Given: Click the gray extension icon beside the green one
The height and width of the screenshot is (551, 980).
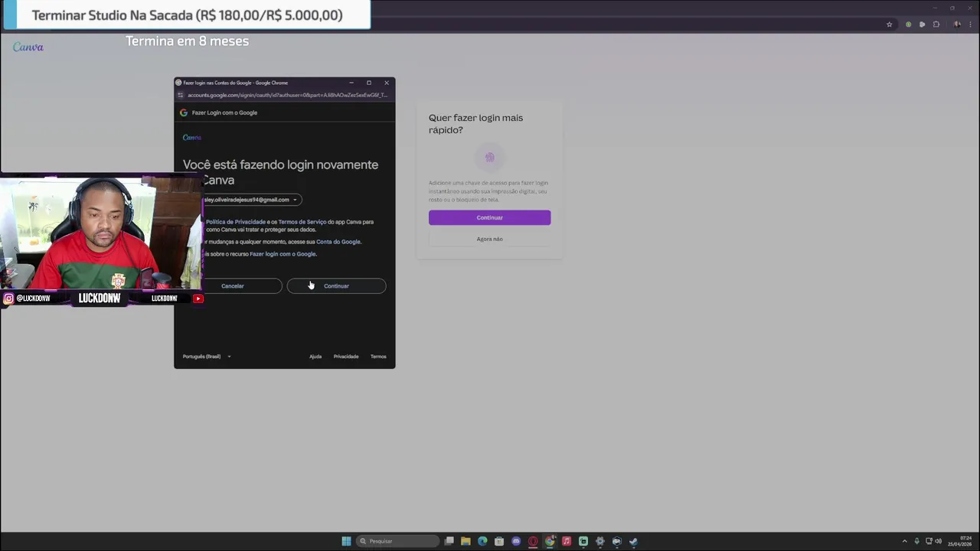Looking at the screenshot, I should 922,24.
